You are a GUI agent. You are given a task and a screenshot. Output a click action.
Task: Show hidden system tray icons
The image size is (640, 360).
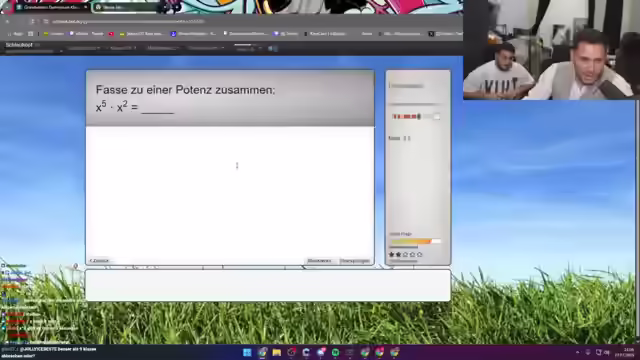tap(577, 352)
